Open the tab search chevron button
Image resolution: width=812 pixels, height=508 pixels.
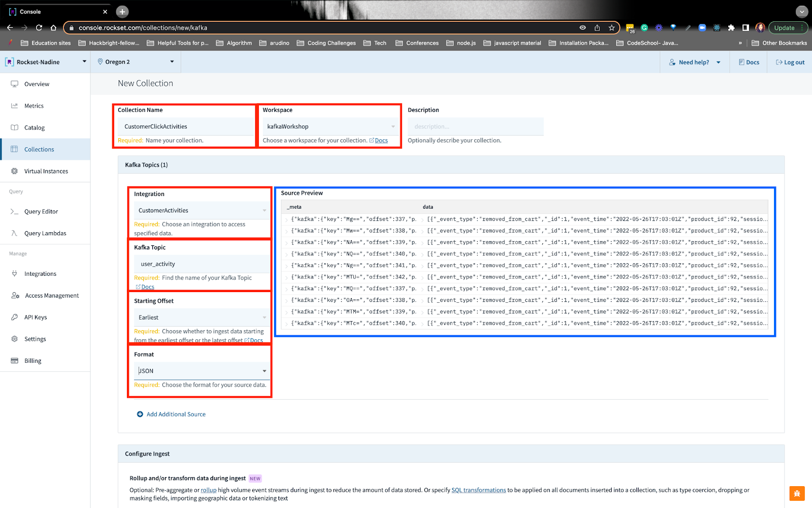click(802, 12)
